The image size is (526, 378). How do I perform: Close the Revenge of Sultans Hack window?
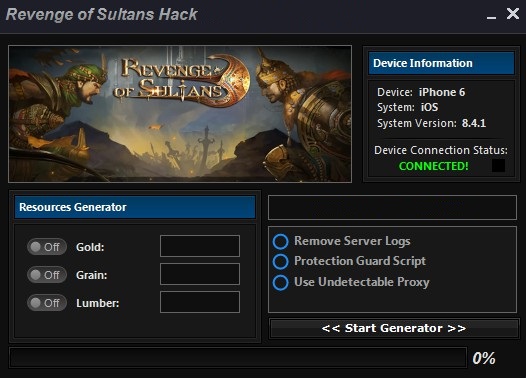(513, 14)
